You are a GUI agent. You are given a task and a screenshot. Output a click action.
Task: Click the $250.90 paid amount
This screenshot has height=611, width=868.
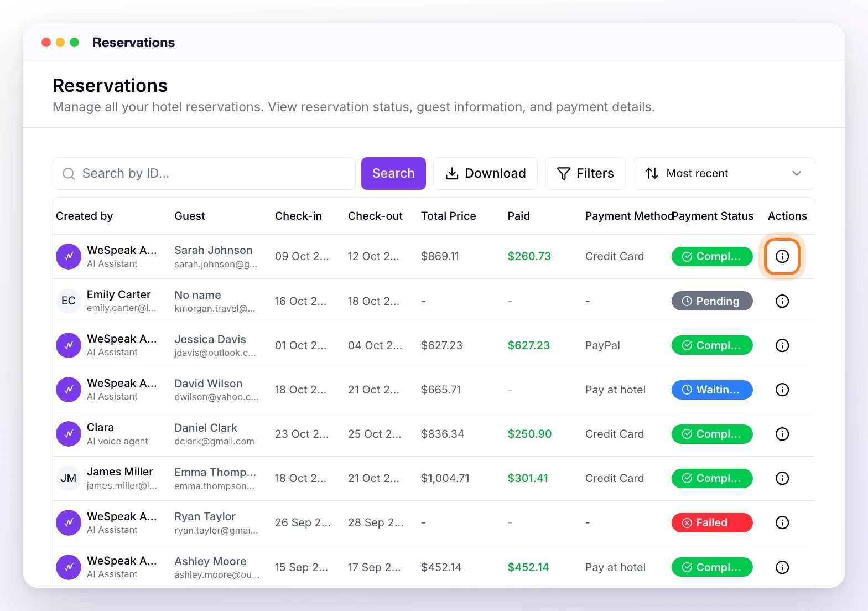529,434
